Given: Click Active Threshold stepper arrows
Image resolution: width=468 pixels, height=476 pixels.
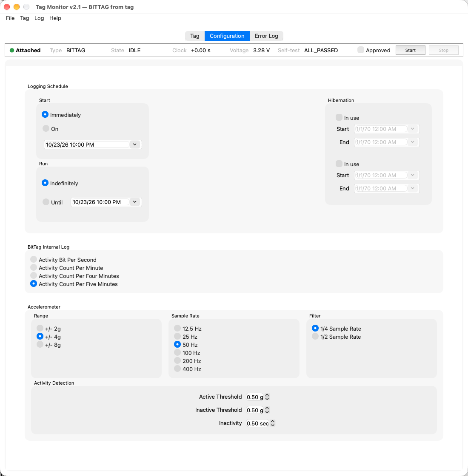Looking at the screenshot, I should pyautogui.click(x=267, y=397).
